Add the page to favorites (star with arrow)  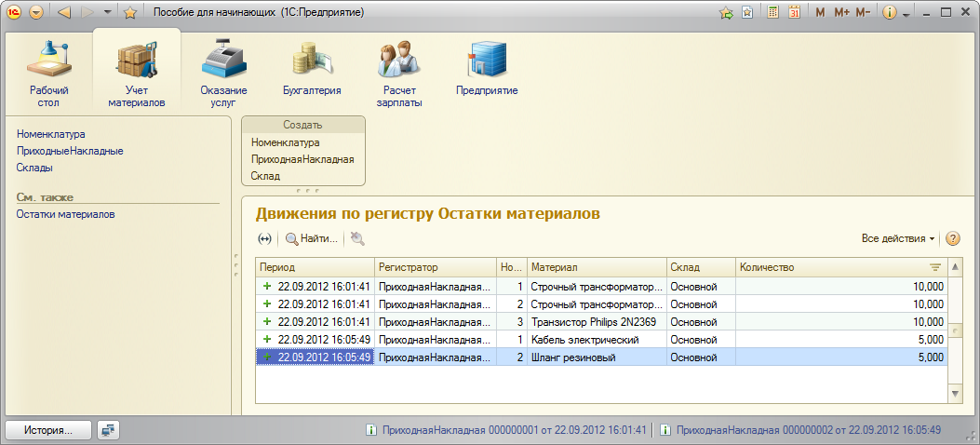(x=726, y=12)
